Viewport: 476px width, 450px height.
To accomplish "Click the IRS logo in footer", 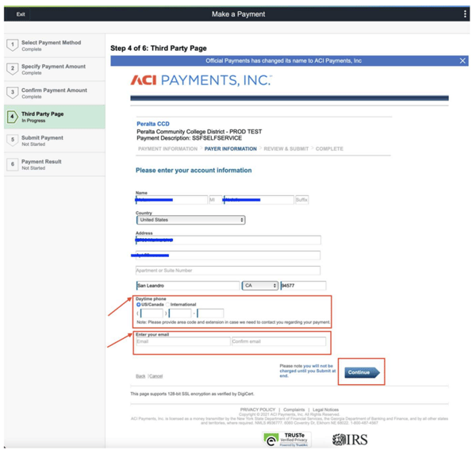I will click(350, 440).
